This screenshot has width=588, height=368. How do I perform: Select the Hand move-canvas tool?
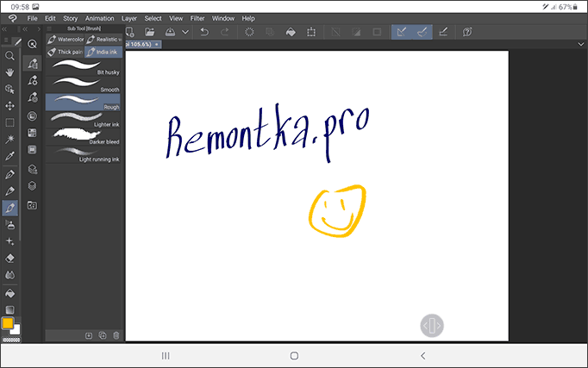pyautogui.click(x=9, y=72)
